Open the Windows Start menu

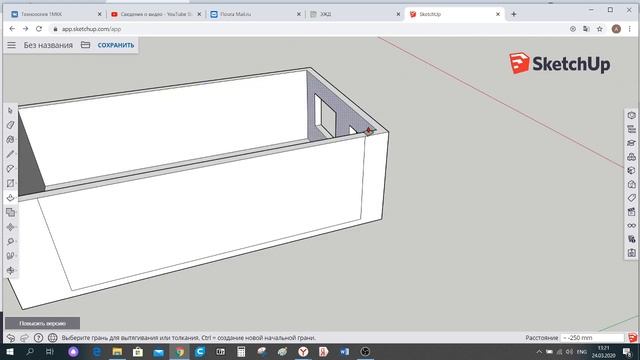click(x=10, y=351)
